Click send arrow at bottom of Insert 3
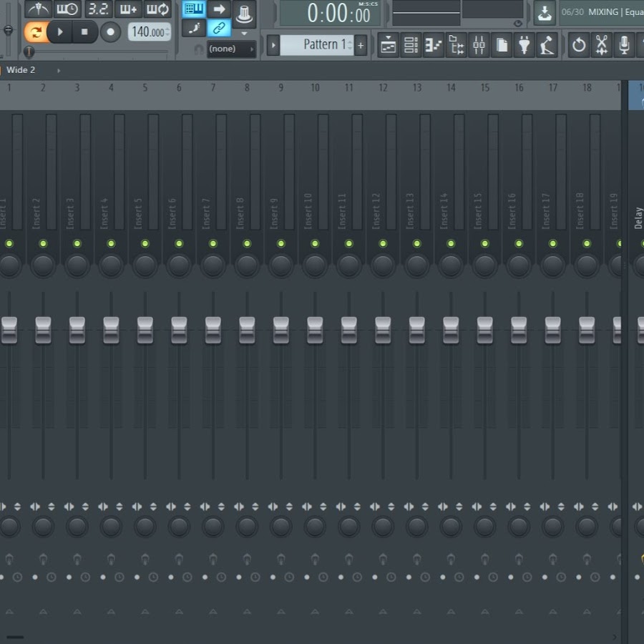 tap(77, 612)
